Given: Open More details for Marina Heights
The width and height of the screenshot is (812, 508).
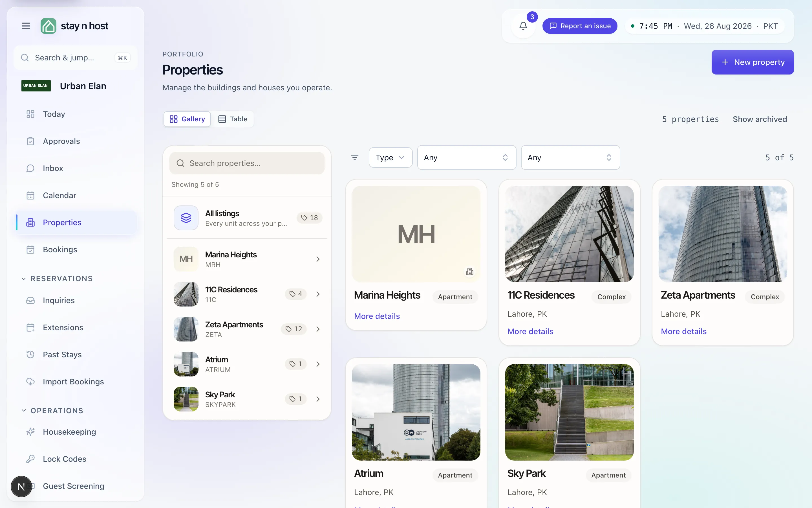Looking at the screenshot, I should click(x=377, y=316).
